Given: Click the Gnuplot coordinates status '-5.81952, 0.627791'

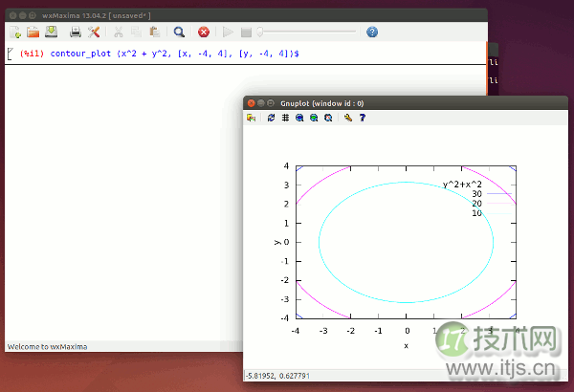Looking at the screenshot, I should click(277, 376).
